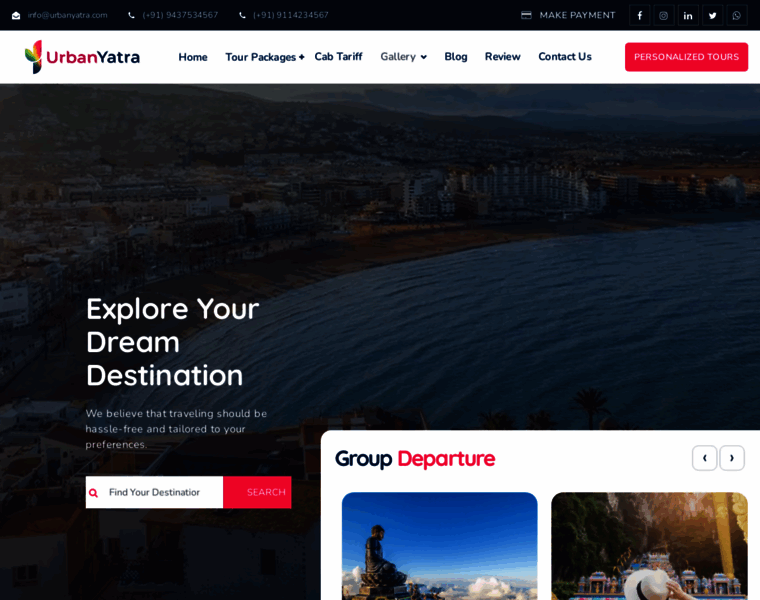Click the red Search button
This screenshot has width=760, height=600.
coord(257,492)
